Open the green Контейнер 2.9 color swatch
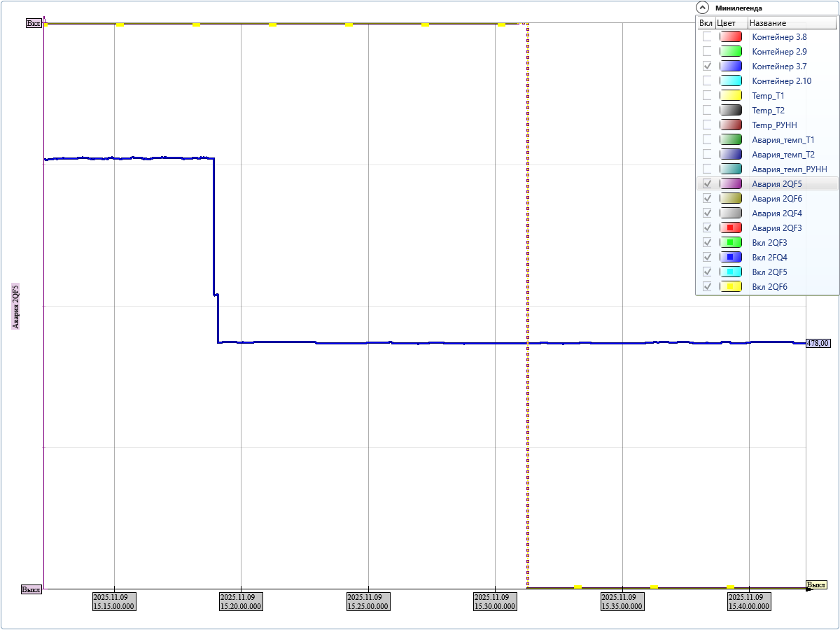This screenshot has height=630, width=840. coord(731,51)
